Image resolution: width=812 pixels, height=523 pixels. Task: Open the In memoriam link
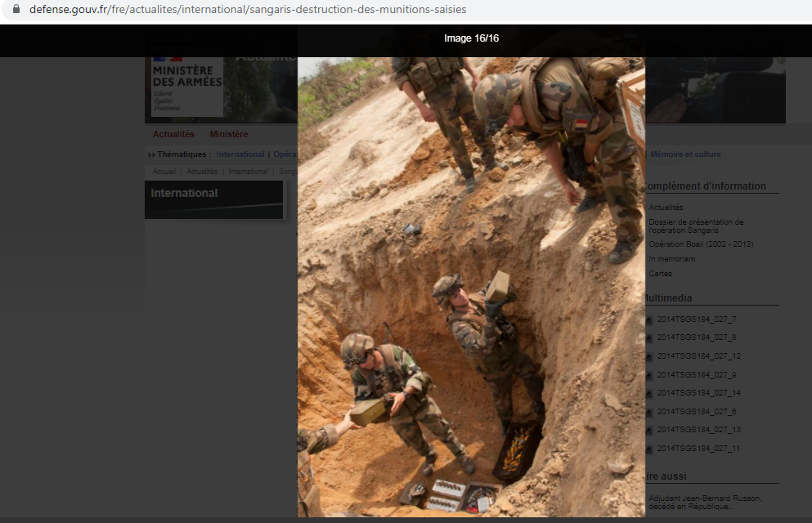click(672, 259)
